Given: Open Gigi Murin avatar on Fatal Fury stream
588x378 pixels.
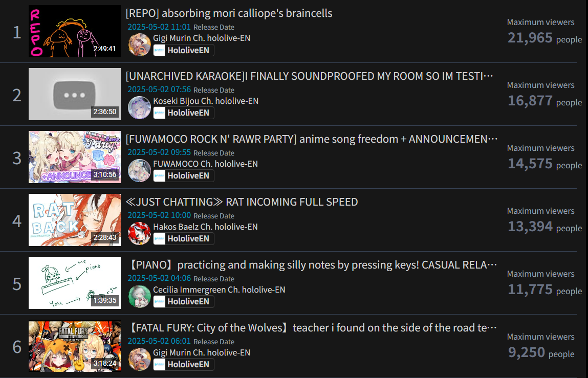Looking at the screenshot, I should pyautogui.click(x=140, y=359).
